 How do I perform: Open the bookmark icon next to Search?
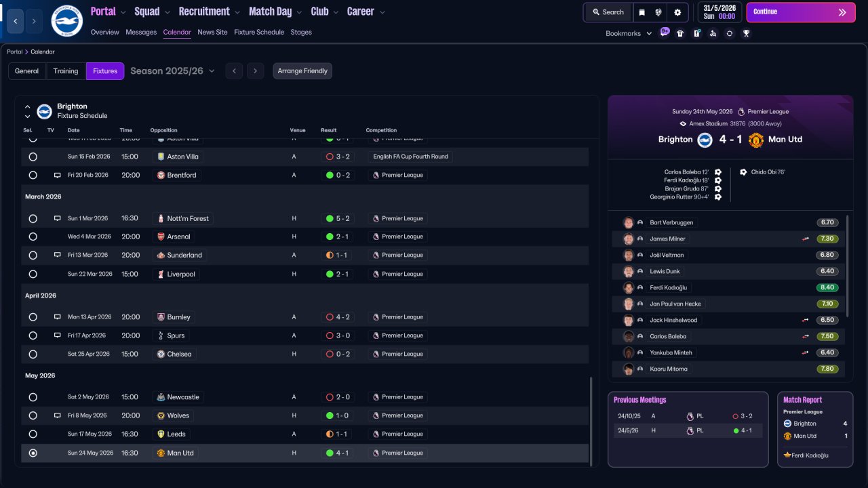[x=642, y=12]
